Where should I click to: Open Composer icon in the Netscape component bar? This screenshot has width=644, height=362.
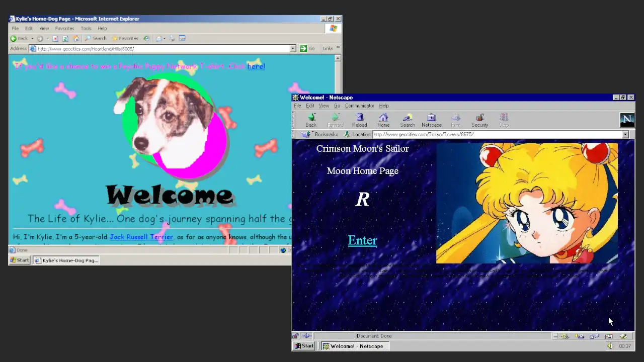(x=623, y=336)
